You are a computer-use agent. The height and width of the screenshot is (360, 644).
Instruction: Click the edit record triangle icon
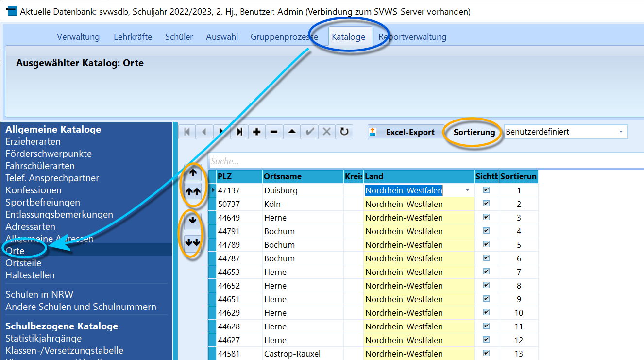click(291, 132)
